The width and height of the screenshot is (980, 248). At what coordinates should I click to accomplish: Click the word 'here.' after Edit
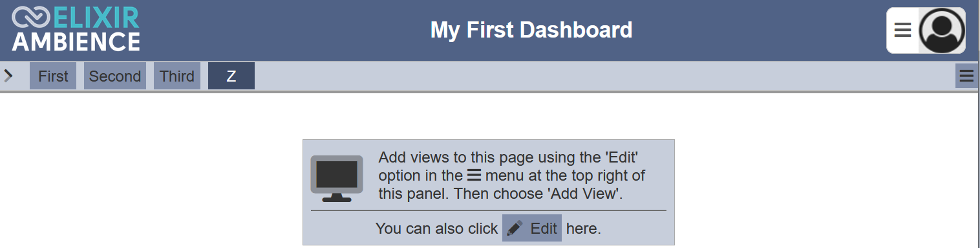coord(584,229)
